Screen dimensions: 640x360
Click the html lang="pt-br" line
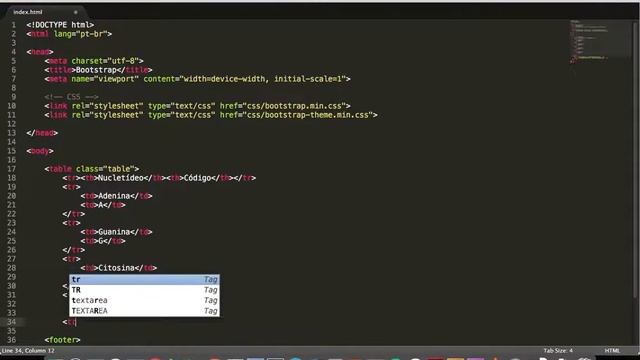pyautogui.click(x=69, y=34)
